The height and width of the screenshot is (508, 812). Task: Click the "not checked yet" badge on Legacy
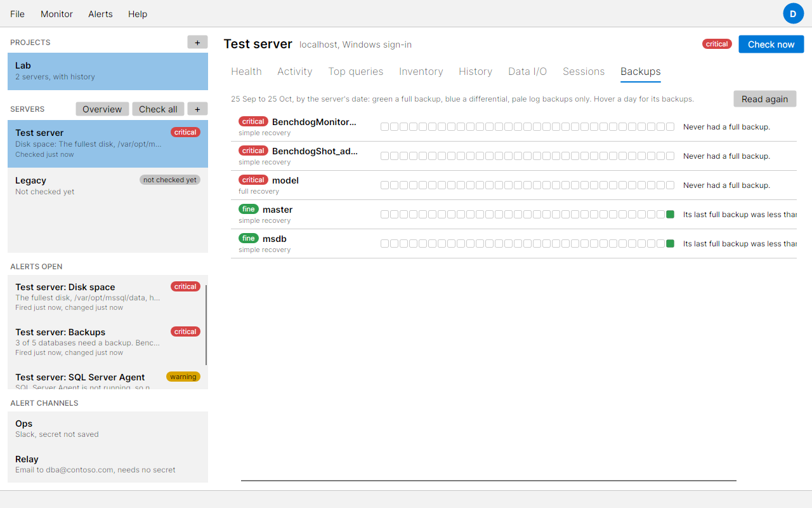tap(170, 180)
